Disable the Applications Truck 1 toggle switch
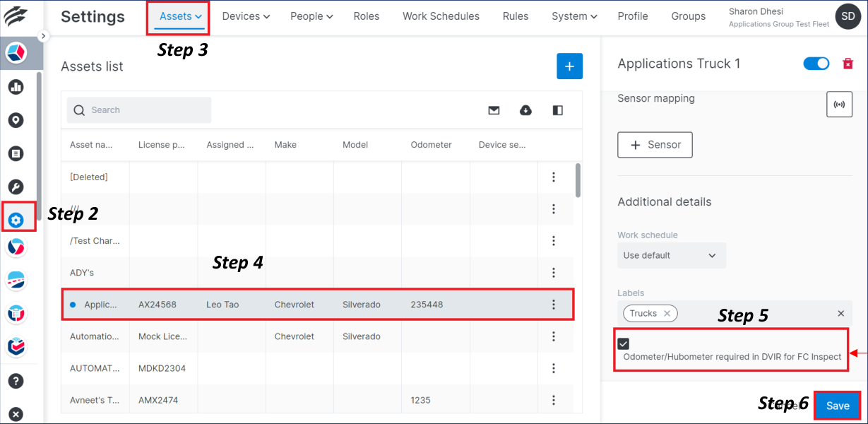This screenshot has height=424, width=868. (816, 63)
